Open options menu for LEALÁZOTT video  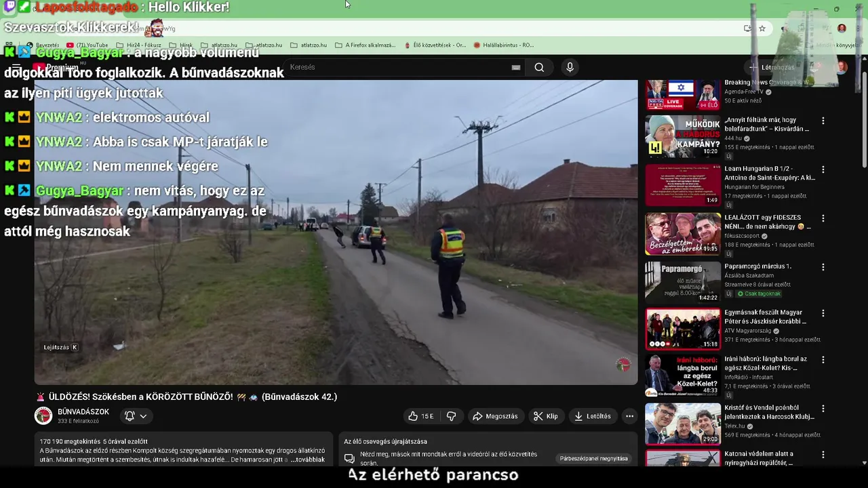point(823,218)
